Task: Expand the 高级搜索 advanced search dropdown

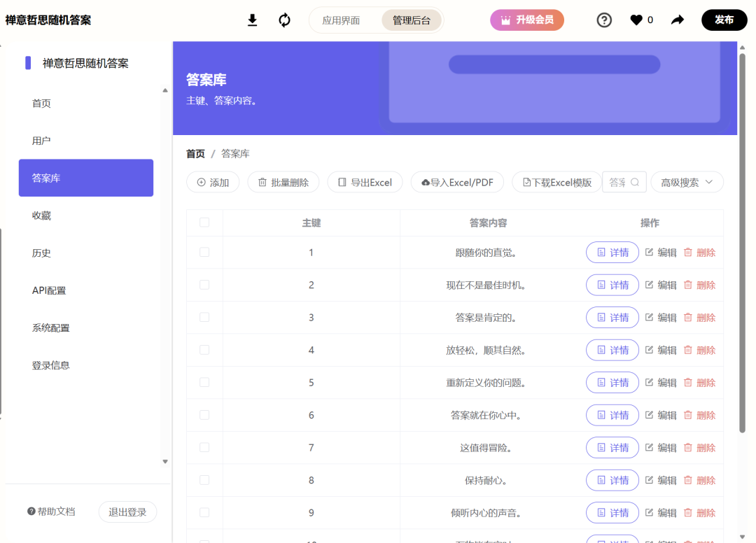Action: pyautogui.click(x=687, y=182)
